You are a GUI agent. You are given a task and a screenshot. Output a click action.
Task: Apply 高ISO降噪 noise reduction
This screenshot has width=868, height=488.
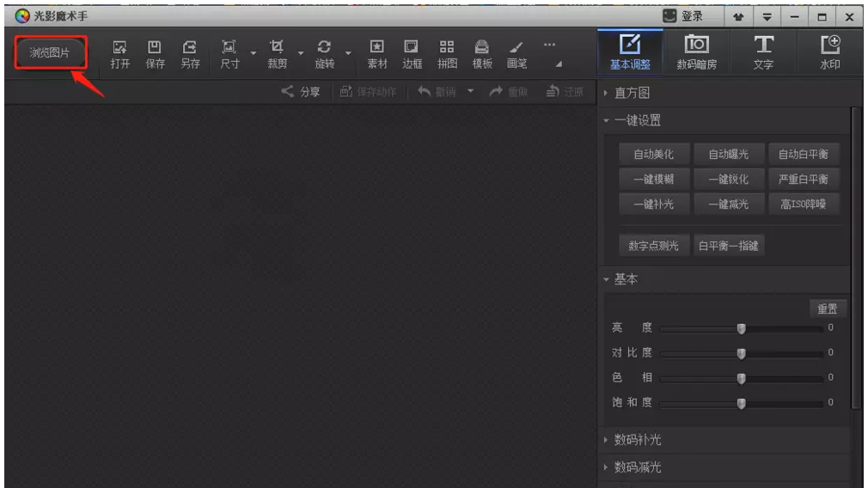[x=804, y=204]
